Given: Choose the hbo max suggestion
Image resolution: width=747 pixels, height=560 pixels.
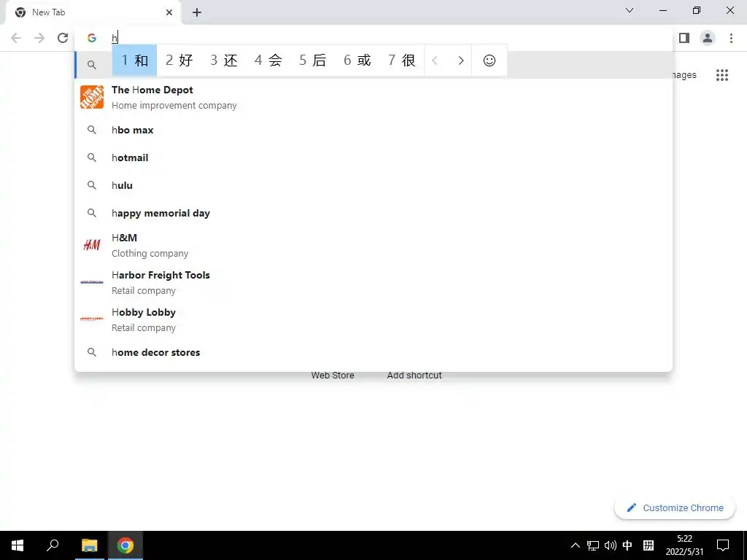Looking at the screenshot, I should click(x=373, y=130).
